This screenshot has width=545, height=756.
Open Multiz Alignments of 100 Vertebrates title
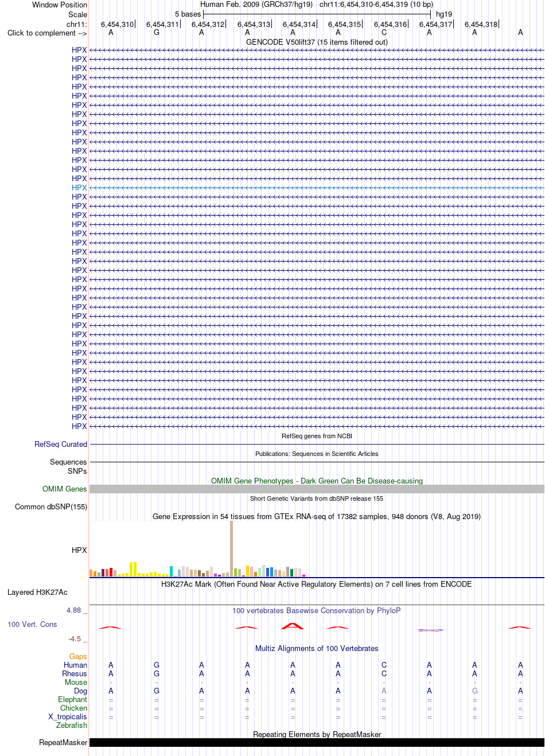click(317, 648)
